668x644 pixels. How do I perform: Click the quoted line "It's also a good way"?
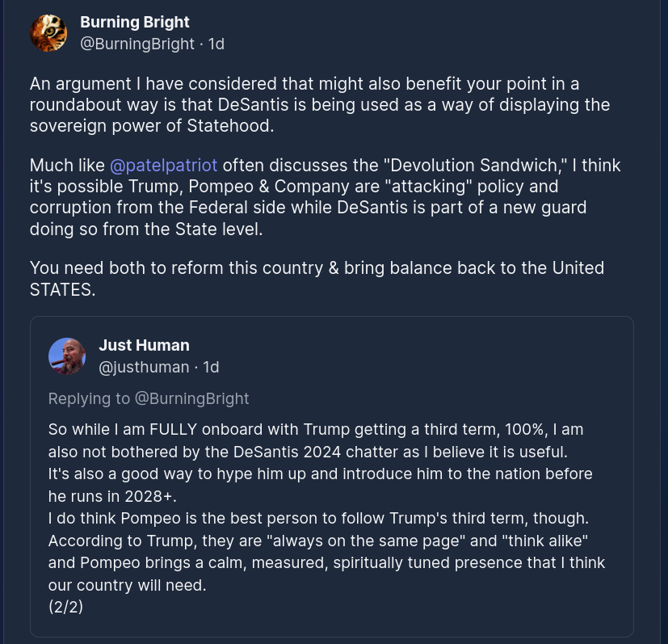coord(320,474)
